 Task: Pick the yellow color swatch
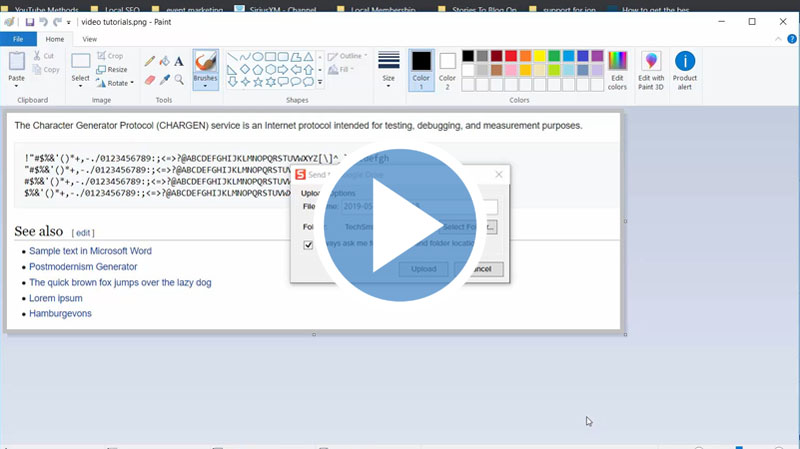pyautogui.click(x=539, y=56)
